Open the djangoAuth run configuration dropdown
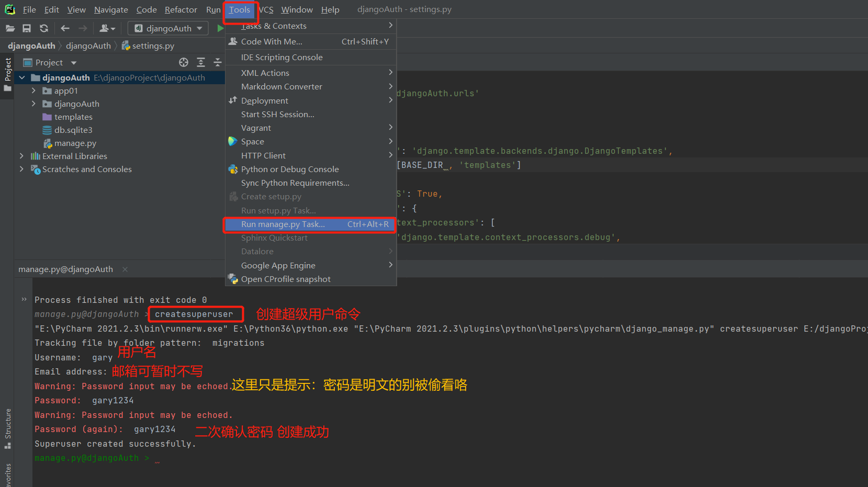This screenshot has width=868, height=487. [x=168, y=28]
